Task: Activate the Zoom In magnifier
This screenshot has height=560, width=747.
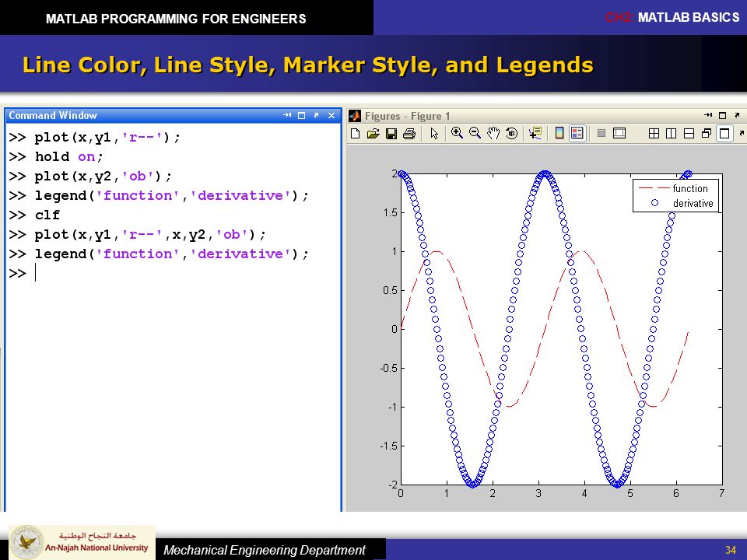Action: point(457,133)
